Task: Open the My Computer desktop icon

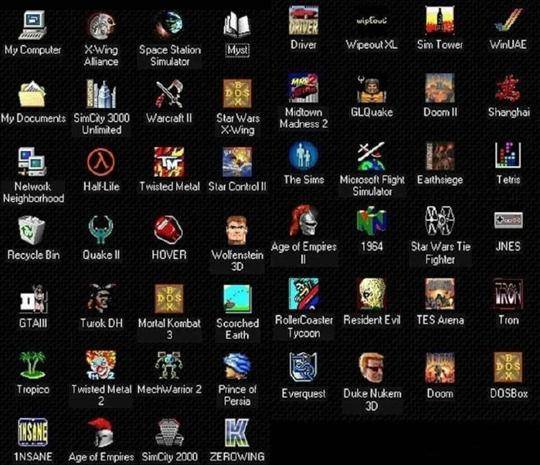Action: pyautogui.click(x=32, y=25)
